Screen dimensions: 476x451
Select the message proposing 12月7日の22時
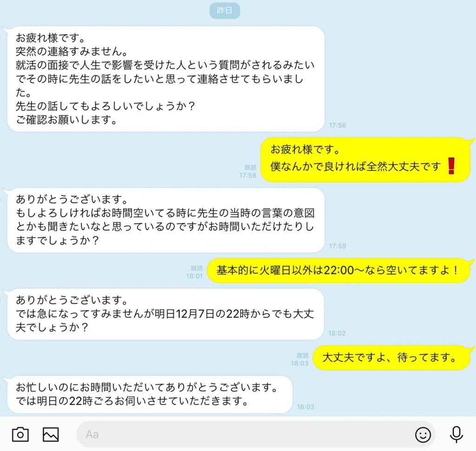[165, 314]
